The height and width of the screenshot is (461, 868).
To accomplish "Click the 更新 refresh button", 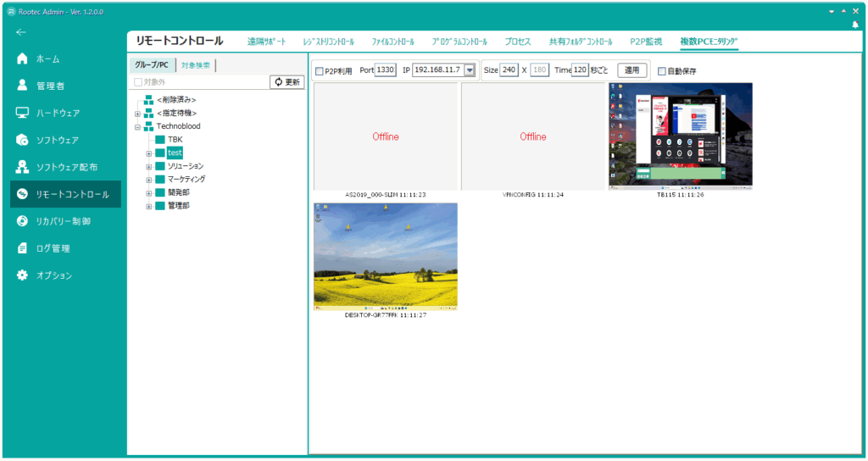I will [287, 82].
